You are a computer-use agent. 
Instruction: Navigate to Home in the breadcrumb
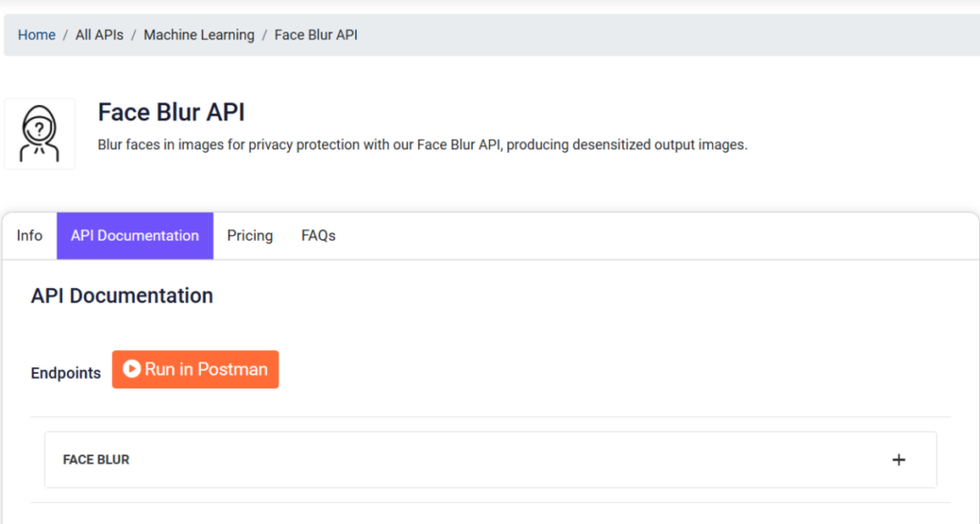[36, 35]
